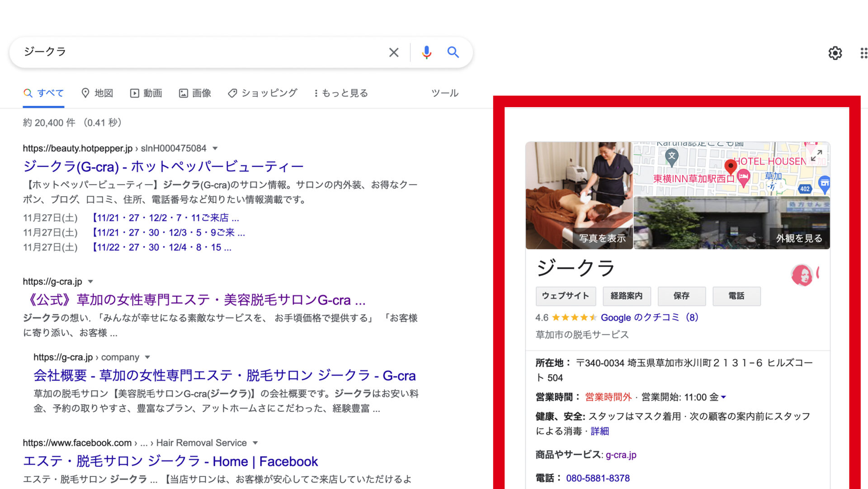868x489 pixels.
Task: Open Google のクチコミ (8) reviews
Action: (x=650, y=318)
